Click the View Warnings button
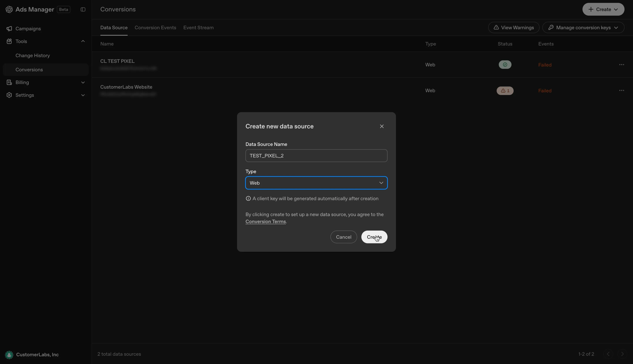633x364 pixels. (x=514, y=28)
